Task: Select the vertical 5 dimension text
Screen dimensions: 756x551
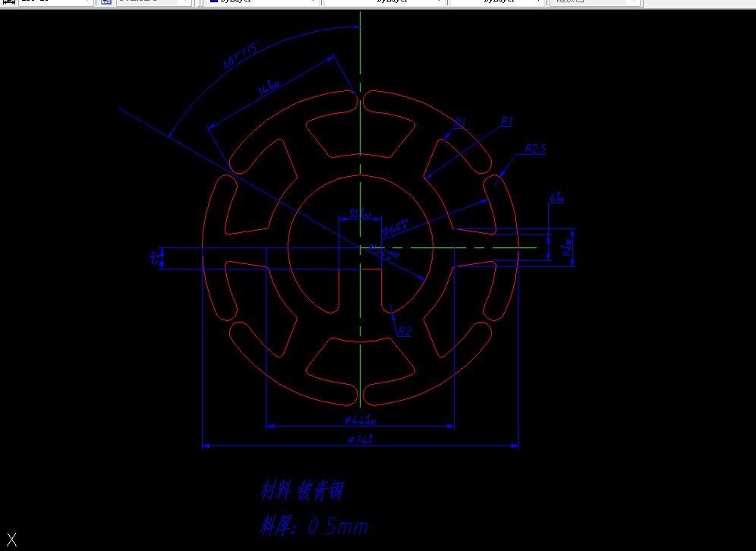Action: (x=154, y=258)
